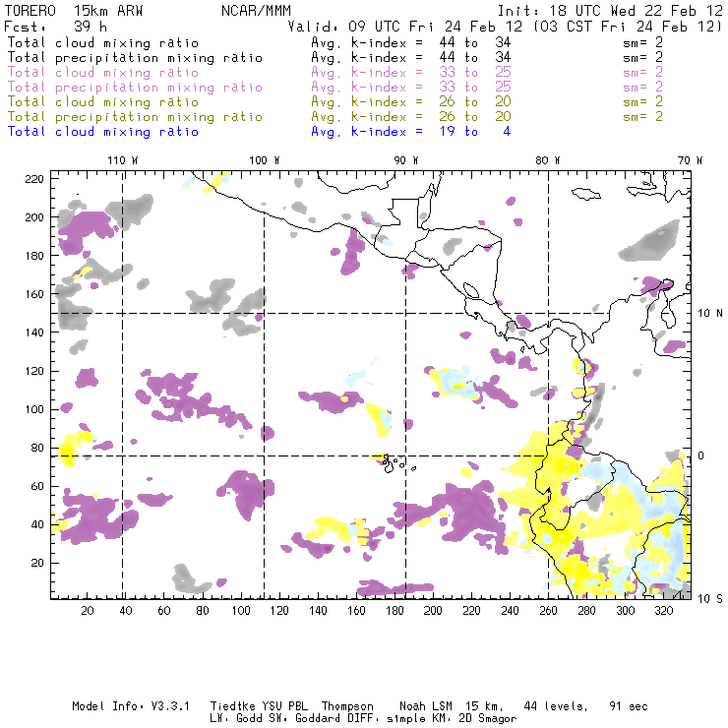Click the 110 W longitude label
The width and height of the screenshot is (728, 728).
pyautogui.click(x=122, y=160)
